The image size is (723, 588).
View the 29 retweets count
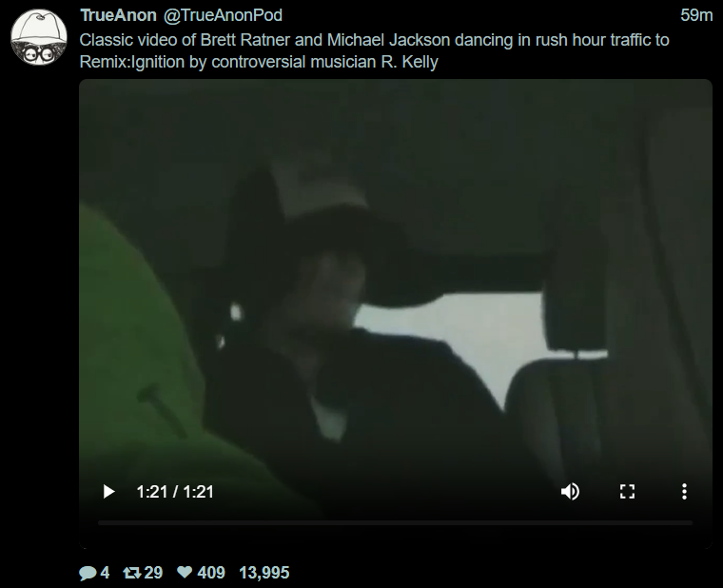point(153,573)
